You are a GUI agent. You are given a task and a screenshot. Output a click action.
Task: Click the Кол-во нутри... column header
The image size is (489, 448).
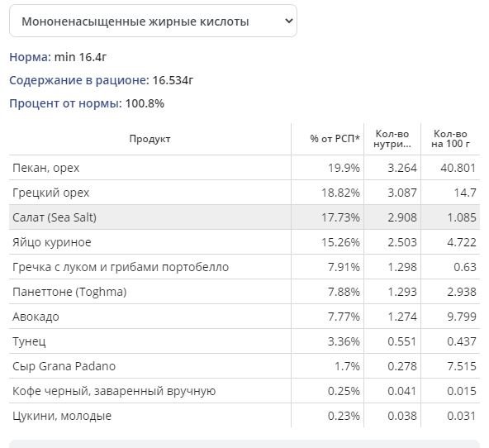tap(392, 139)
